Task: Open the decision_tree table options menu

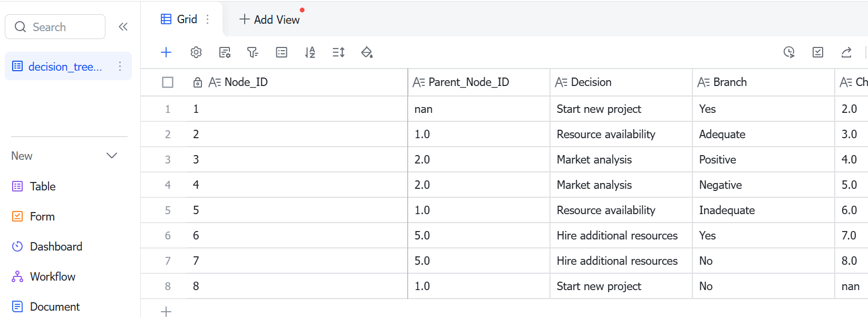Action: point(120,66)
